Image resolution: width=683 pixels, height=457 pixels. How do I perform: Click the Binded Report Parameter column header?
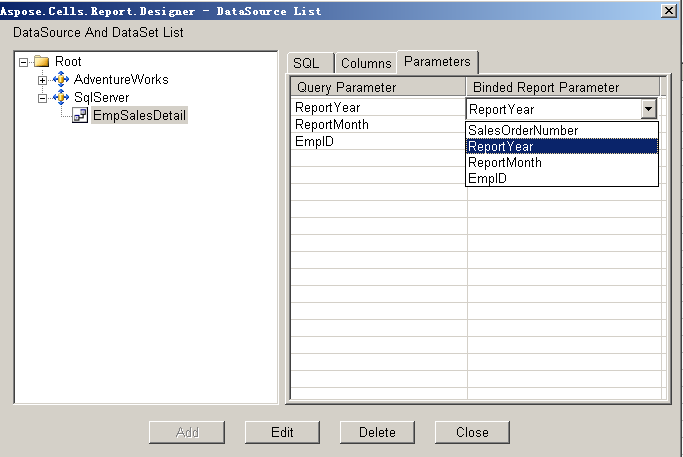pos(563,87)
